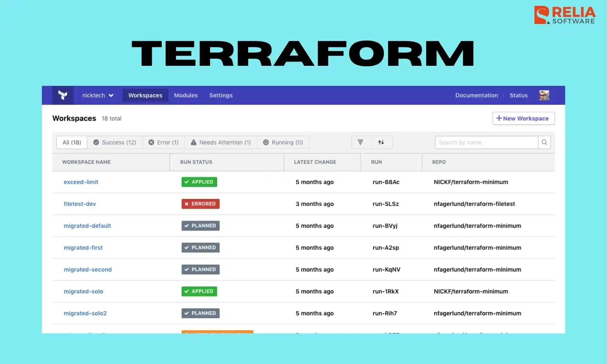The image size is (607, 364).
Task: Open the nicktech organization dropdown
Action: click(x=98, y=95)
